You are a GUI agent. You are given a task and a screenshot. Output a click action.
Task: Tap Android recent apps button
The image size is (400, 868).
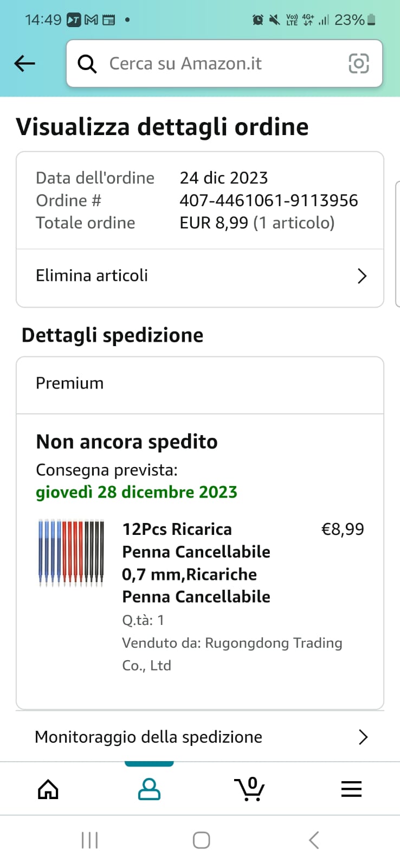click(89, 840)
